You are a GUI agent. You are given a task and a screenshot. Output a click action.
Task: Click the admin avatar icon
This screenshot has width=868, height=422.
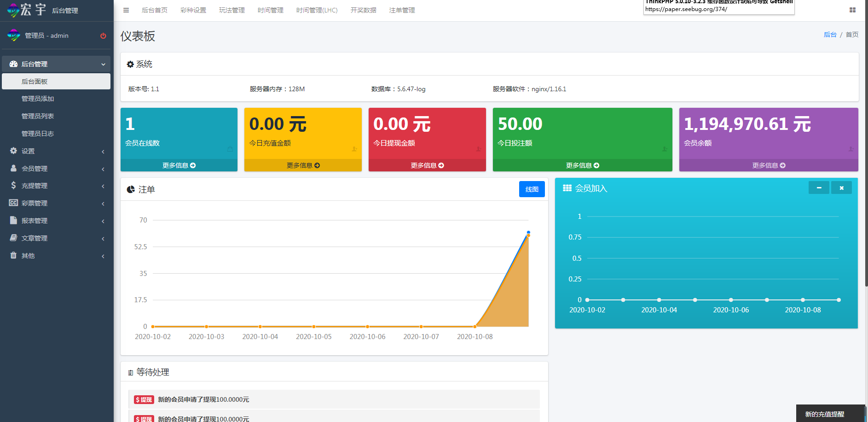click(x=14, y=35)
